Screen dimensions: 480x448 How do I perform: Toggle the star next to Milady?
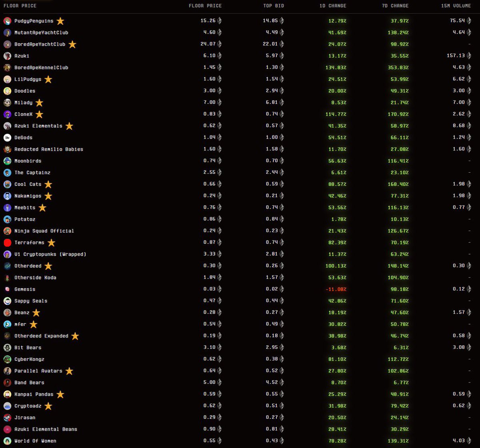pyautogui.click(x=39, y=102)
